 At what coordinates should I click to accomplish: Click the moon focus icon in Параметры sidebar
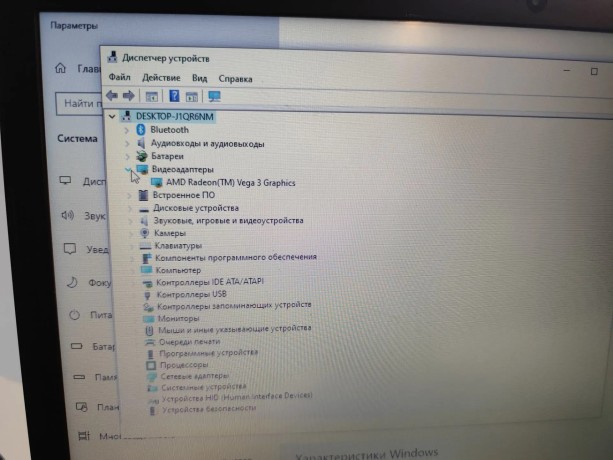coord(72,282)
